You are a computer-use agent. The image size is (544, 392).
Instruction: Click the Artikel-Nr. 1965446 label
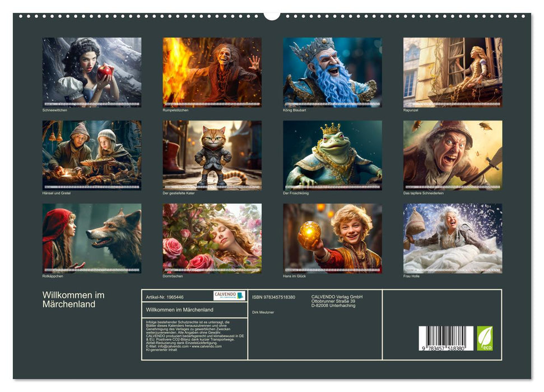tap(164, 296)
